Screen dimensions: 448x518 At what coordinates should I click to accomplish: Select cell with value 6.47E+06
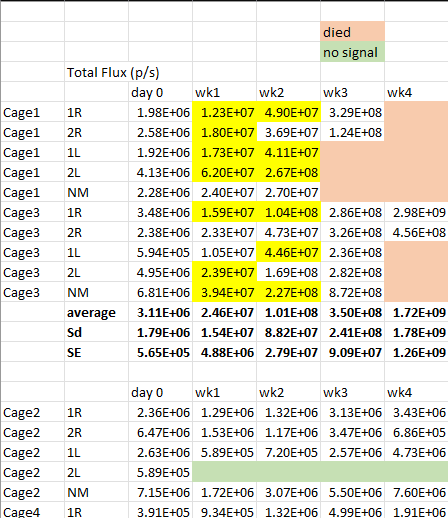point(160,432)
